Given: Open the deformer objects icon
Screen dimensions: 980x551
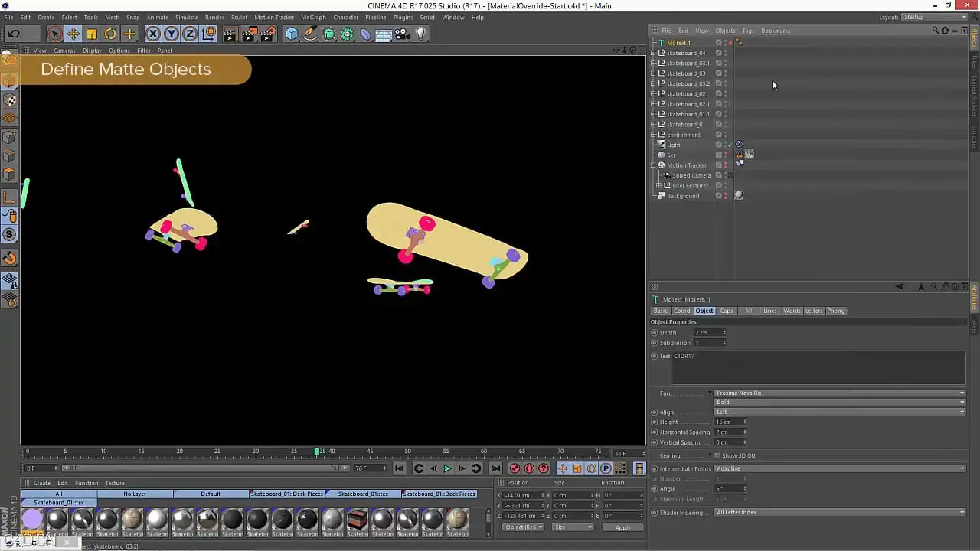Looking at the screenshot, I should [x=365, y=34].
